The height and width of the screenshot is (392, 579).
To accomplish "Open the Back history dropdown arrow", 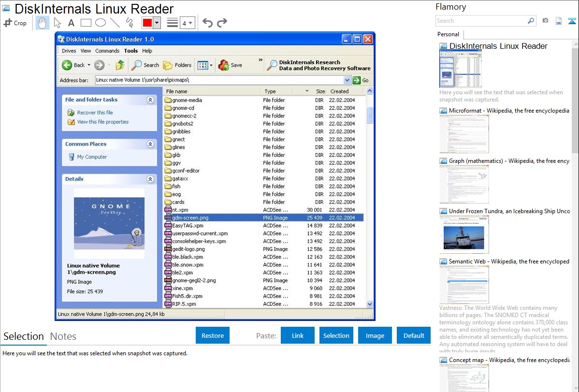I will point(89,65).
